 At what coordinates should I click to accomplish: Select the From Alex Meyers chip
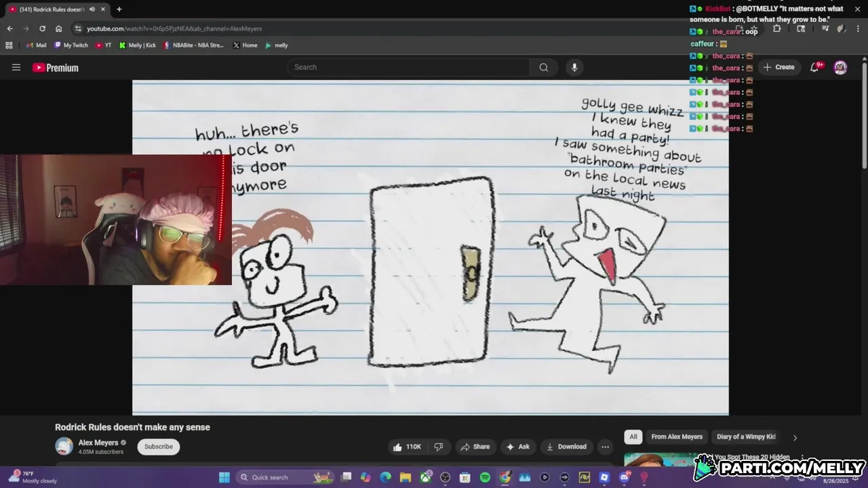[x=677, y=437]
